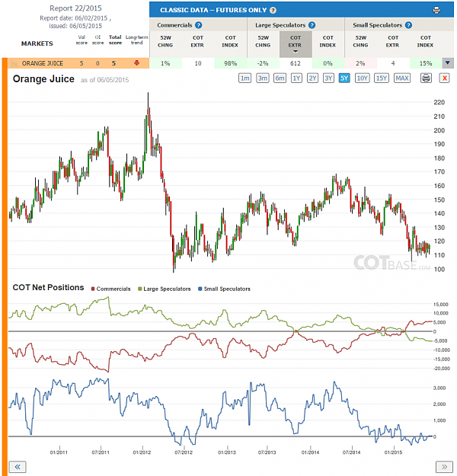Select the 1Y time range

296,78
